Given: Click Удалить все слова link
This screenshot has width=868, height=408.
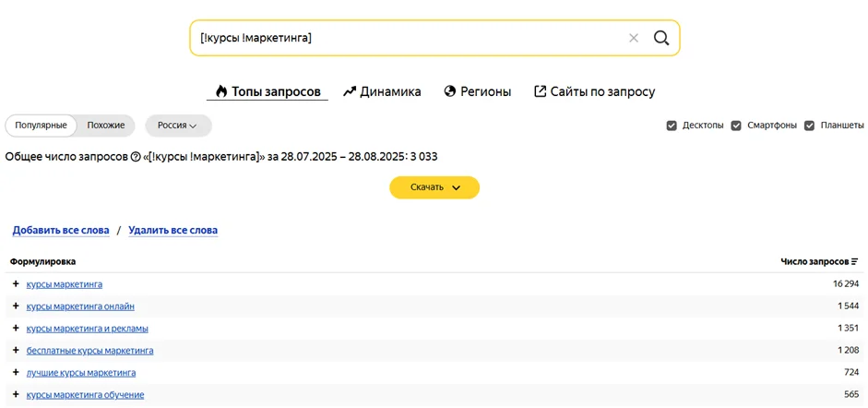Looking at the screenshot, I should (173, 230).
